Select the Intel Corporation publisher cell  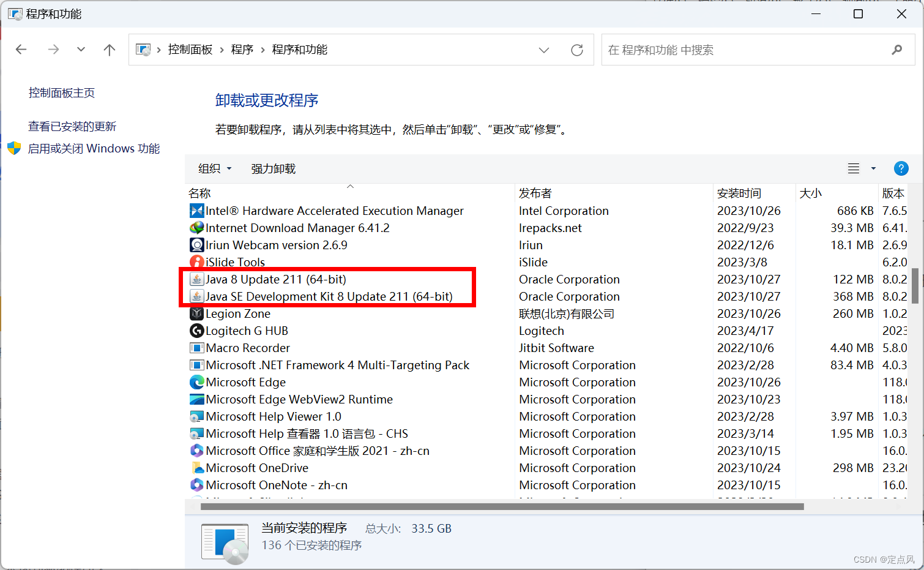(564, 211)
